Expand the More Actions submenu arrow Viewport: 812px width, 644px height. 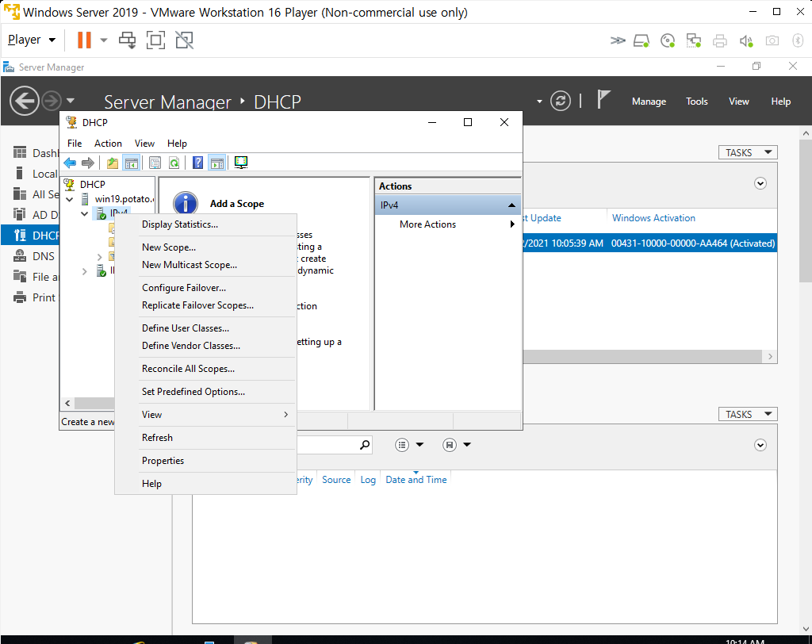point(512,224)
